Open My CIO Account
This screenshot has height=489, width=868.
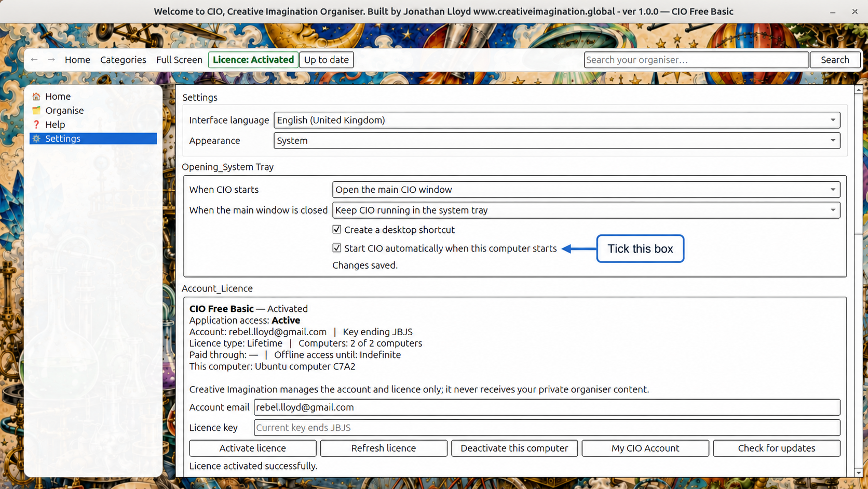point(645,448)
